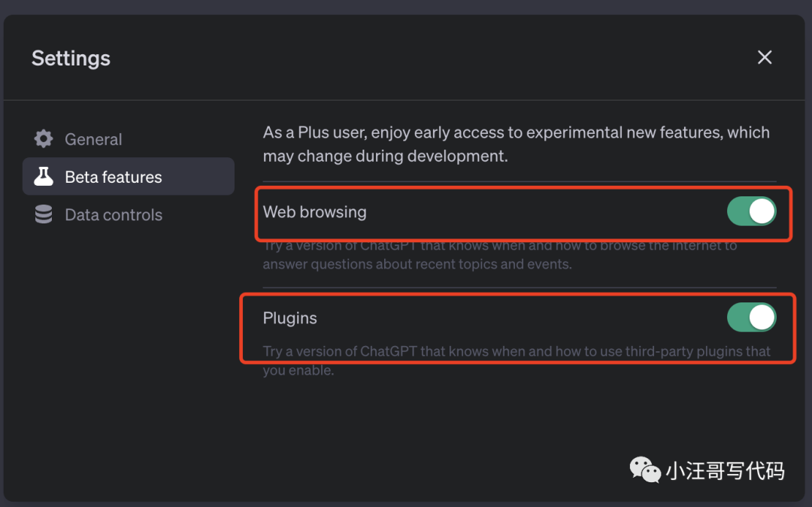Click the WeChat logo in the watermark
Screen dimensions: 812x507
[644, 470]
